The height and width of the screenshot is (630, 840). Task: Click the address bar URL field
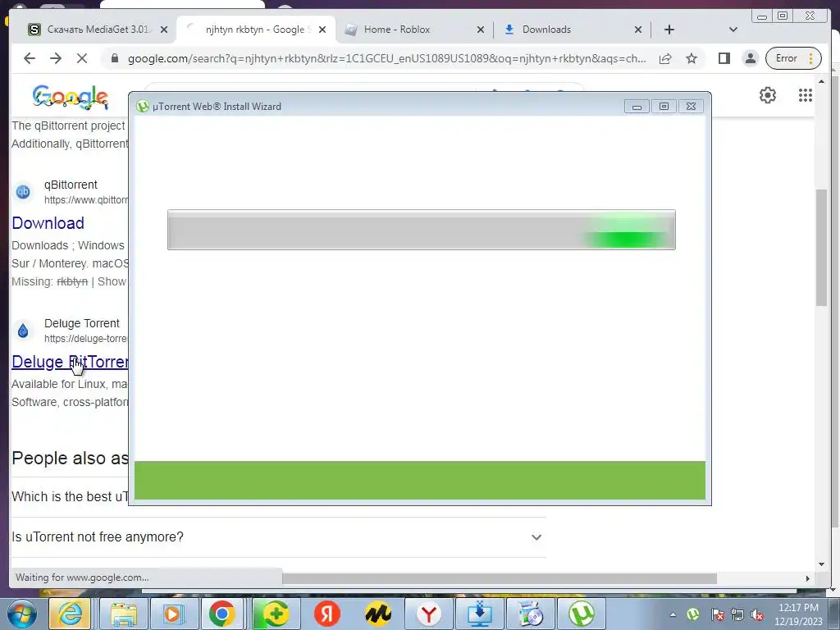point(386,58)
